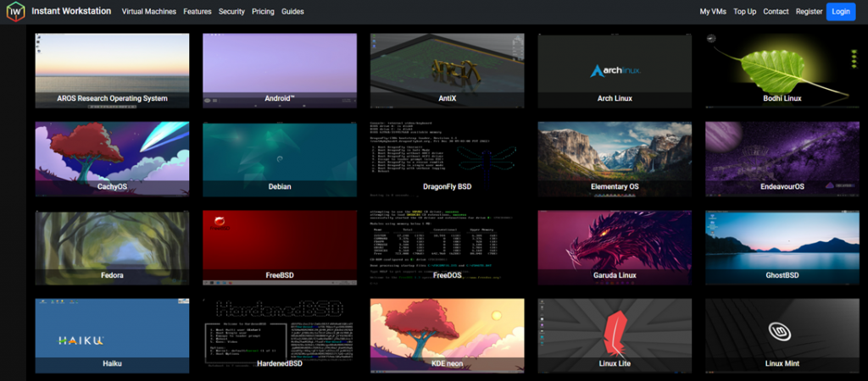View the Pricing page
The height and width of the screenshot is (381, 868).
tap(263, 12)
